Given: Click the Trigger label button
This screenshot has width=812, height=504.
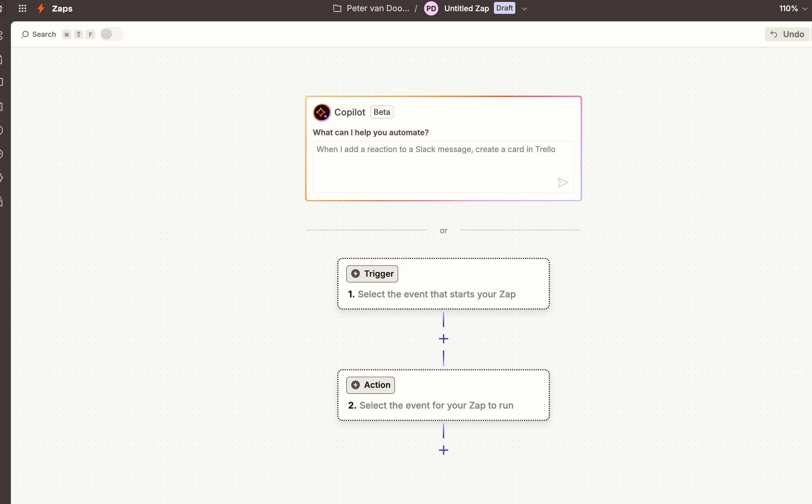Looking at the screenshot, I should pos(372,274).
